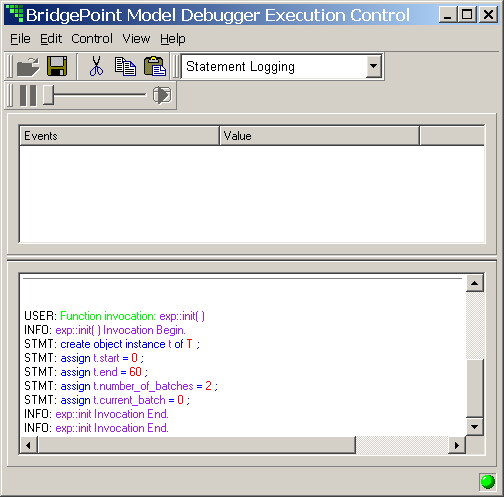Click the step/run execution icon

(162, 95)
